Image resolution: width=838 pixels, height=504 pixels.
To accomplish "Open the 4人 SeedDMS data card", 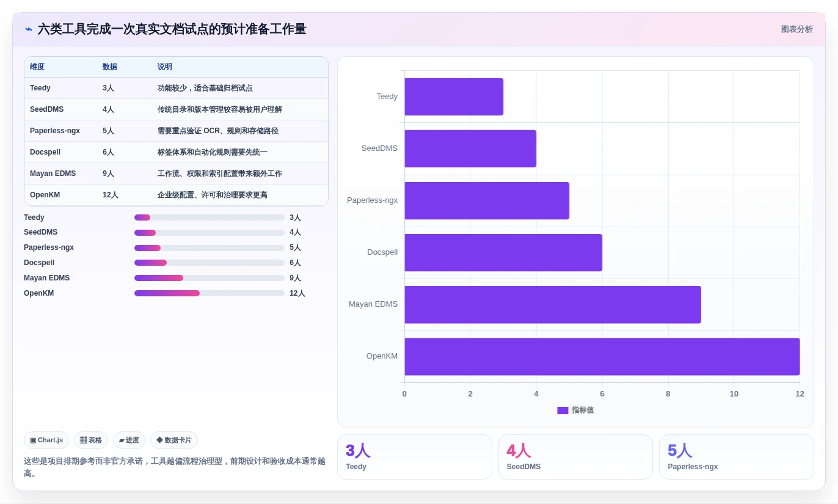I will pyautogui.click(x=575, y=457).
